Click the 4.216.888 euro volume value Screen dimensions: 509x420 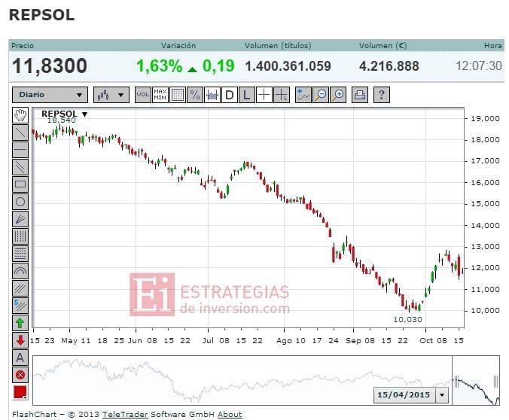389,66
